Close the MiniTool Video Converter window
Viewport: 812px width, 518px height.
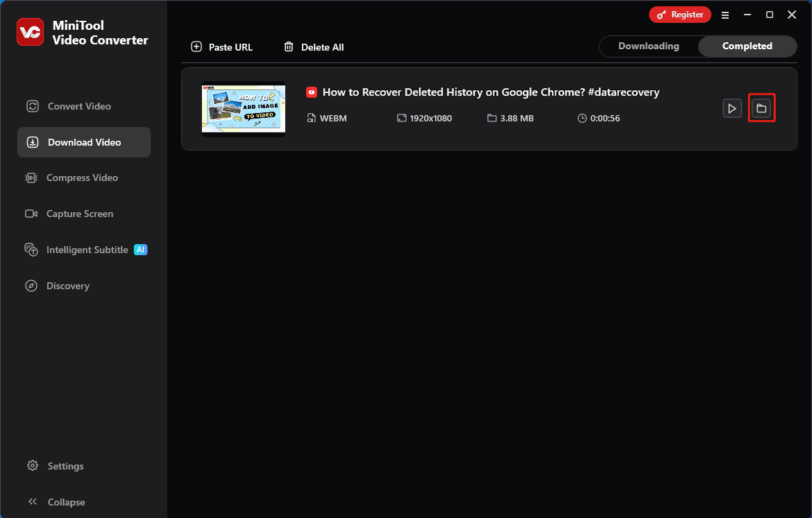pyautogui.click(x=792, y=15)
